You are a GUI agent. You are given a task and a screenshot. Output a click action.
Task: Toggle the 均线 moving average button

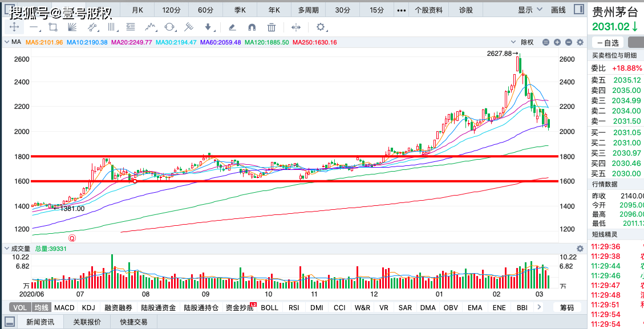point(41,308)
